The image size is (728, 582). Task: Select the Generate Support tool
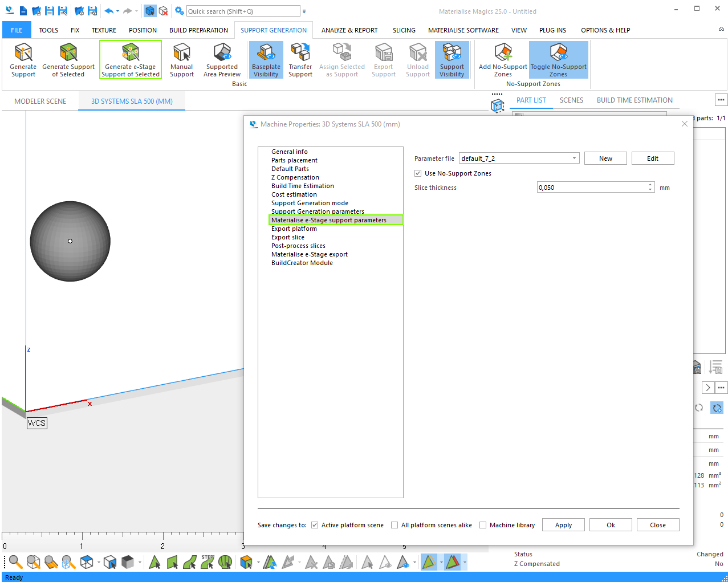(23, 59)
